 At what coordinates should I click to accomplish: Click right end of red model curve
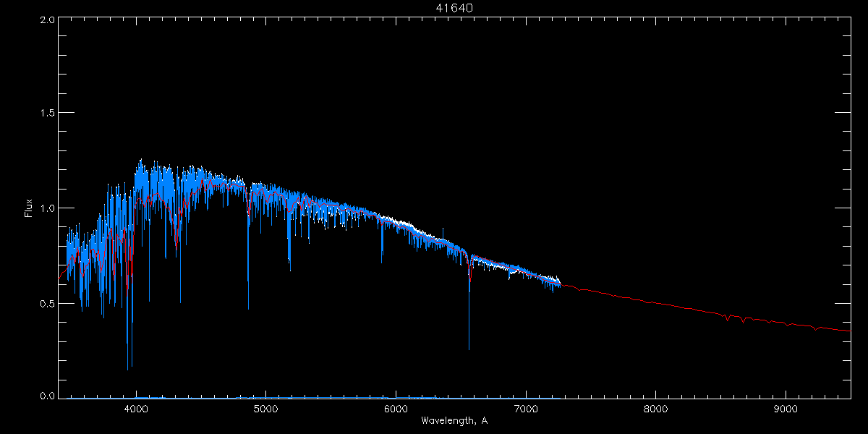(849, 331)
